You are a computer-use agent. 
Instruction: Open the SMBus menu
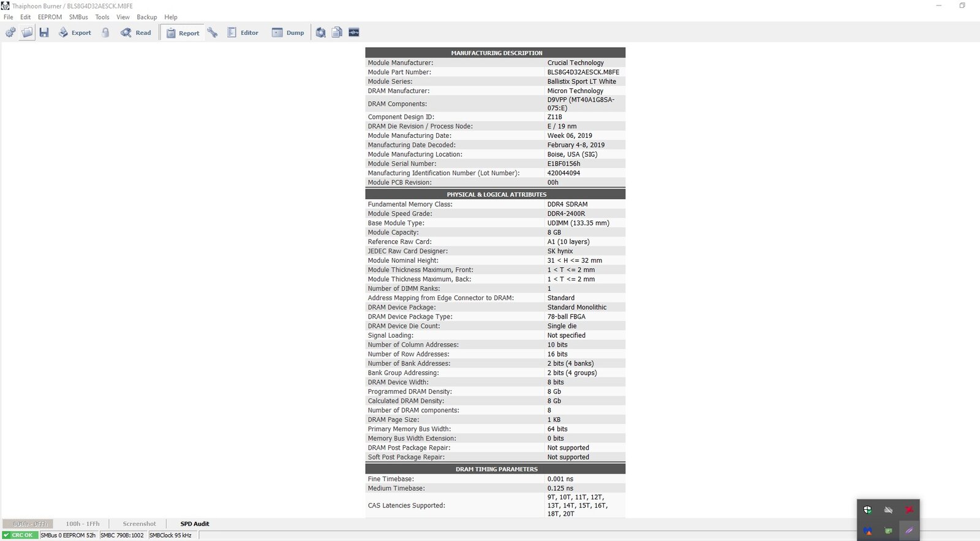(78, 17)
